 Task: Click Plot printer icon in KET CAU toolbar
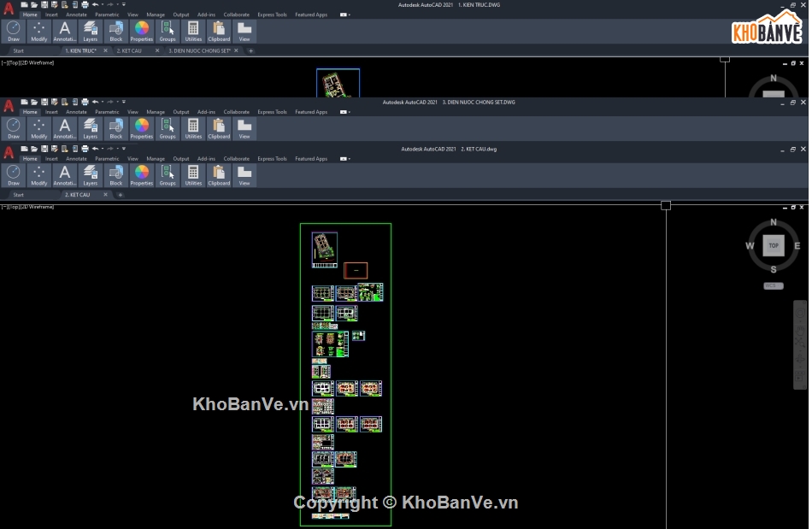(85, 149)
